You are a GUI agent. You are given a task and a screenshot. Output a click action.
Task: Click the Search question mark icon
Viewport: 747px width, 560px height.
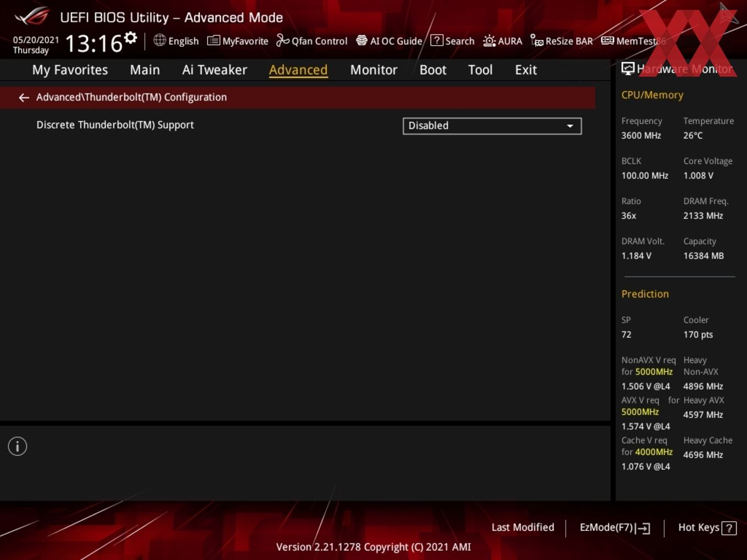[437, 40]
